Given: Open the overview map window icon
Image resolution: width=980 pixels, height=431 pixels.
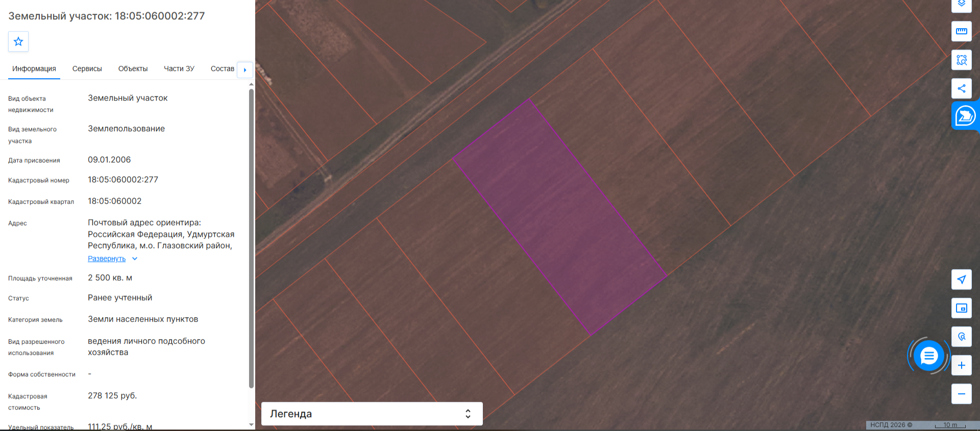Looking at the screenshot, I should 962,308.
